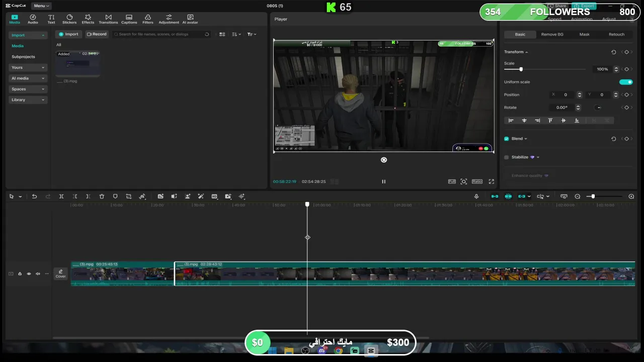Image resolution: width=644 pixels, height=362 pixels.
Task: Mute the main track audio
Action: click(x=38, y=274)
